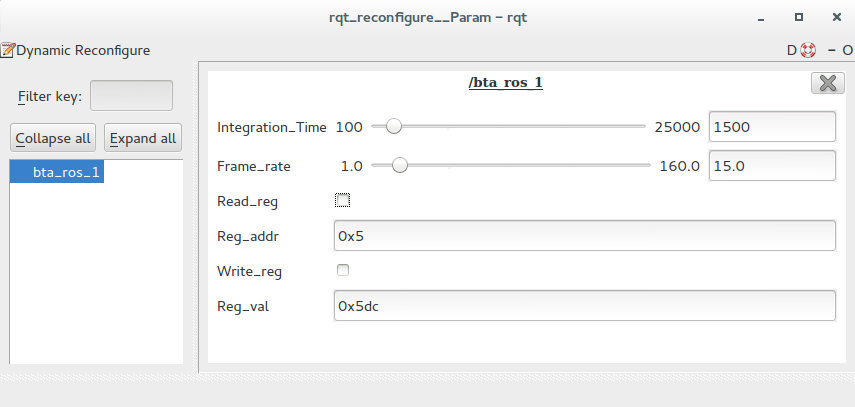This screenshot has width=855, height=407.
Task: Click the Frame_rate slider handle
Action: click(400, 166)
